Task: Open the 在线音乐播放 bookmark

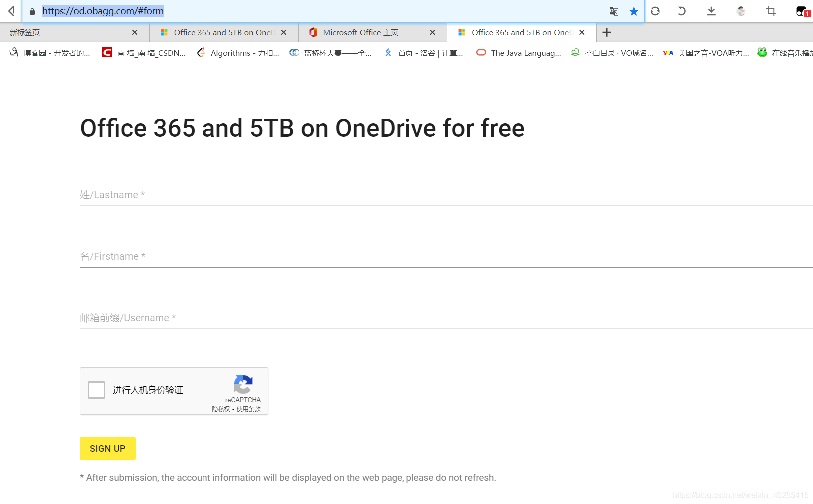Action: [x=785, y=53]
